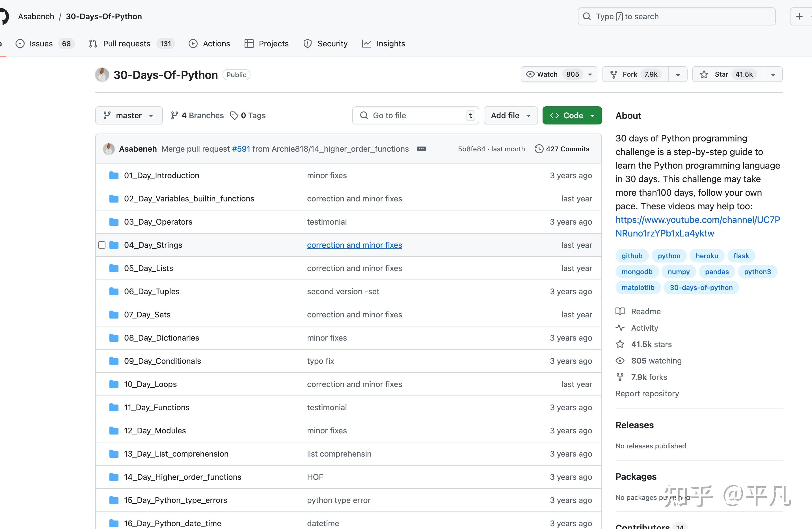Viewport: 812px width, 529px height.
Task: Open the Issues tab
Action: point(45,44)
